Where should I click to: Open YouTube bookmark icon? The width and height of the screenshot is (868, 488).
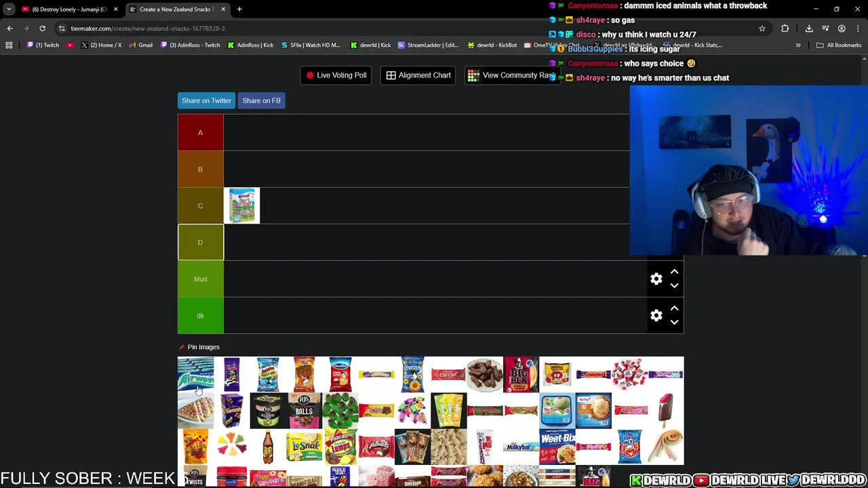[x=70, y=45]
